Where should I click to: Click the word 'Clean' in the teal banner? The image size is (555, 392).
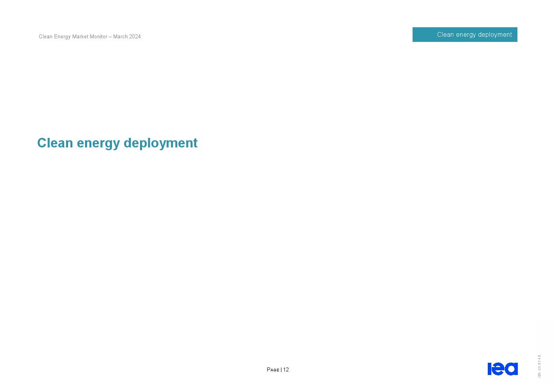click(445, 35)
